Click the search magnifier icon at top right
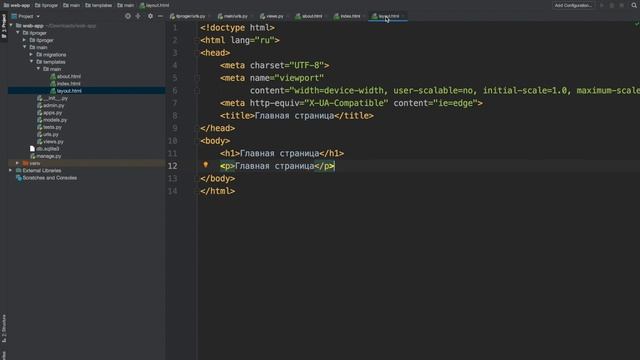Screen dimensions: 640x360 (x=634, y=5)
